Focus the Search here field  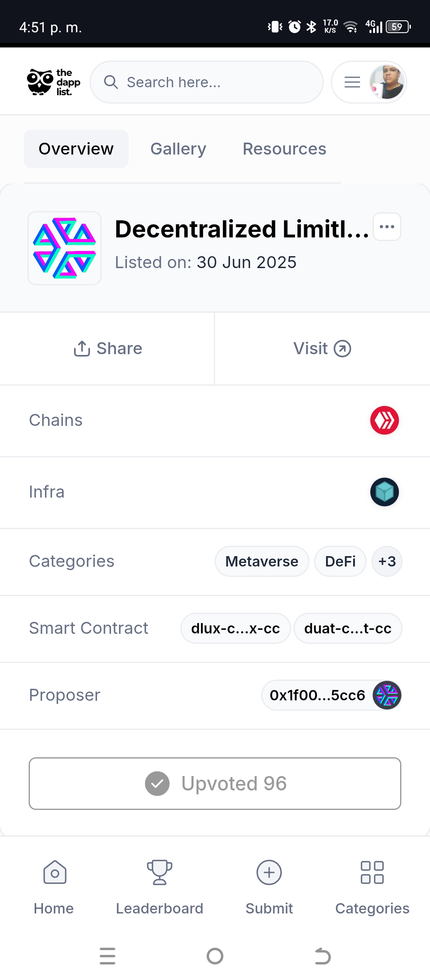[x=207, y=82]
